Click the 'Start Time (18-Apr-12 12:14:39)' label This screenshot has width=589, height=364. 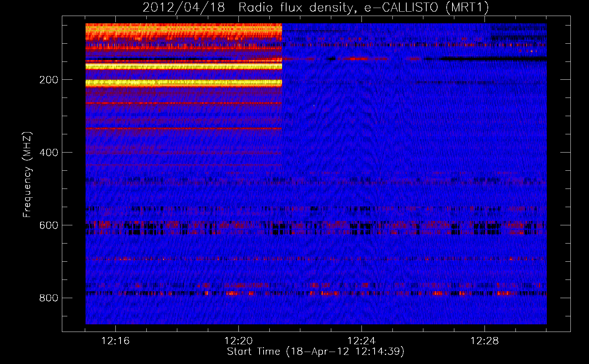pyautogui.click(x=316, y=352)
